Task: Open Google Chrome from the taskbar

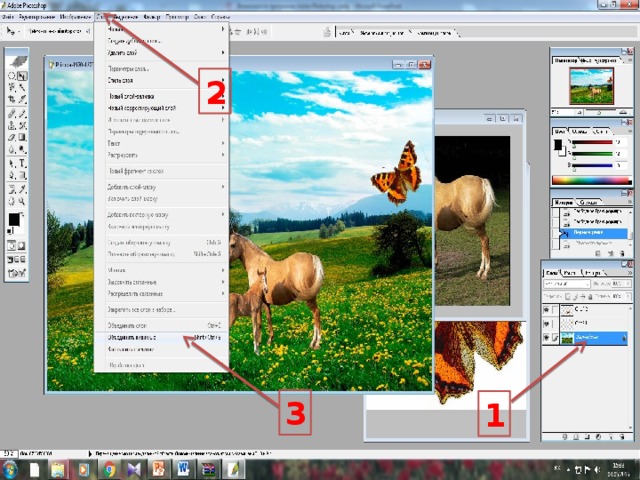Action: tap(109, 468)
